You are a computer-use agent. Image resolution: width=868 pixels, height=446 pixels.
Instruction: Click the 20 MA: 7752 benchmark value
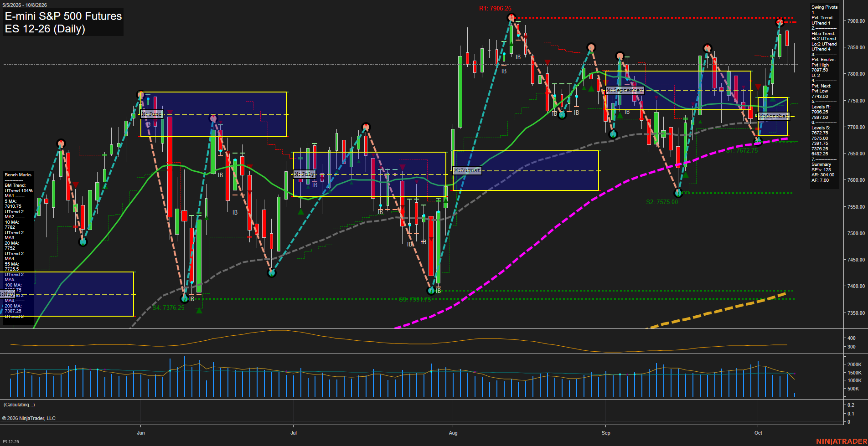[12, 246]
